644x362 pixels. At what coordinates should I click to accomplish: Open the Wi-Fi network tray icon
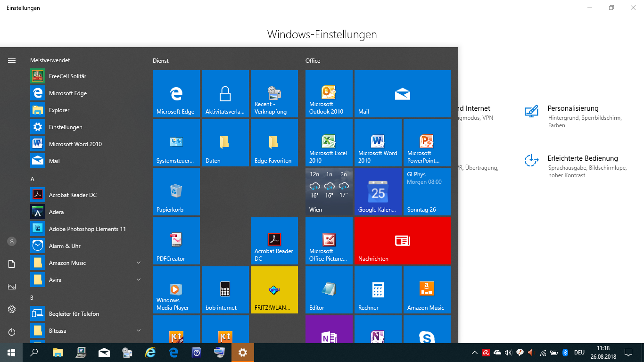coord(543,353)
